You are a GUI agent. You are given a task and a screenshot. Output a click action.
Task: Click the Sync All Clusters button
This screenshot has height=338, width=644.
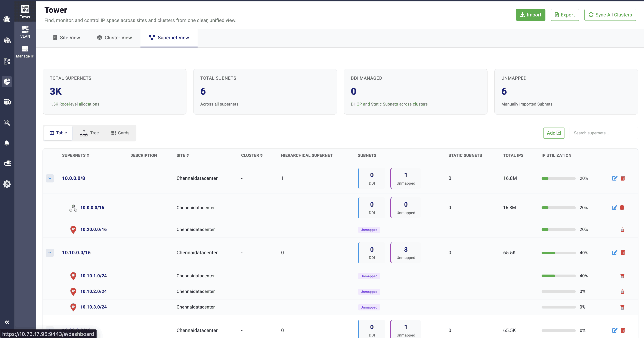610,15
